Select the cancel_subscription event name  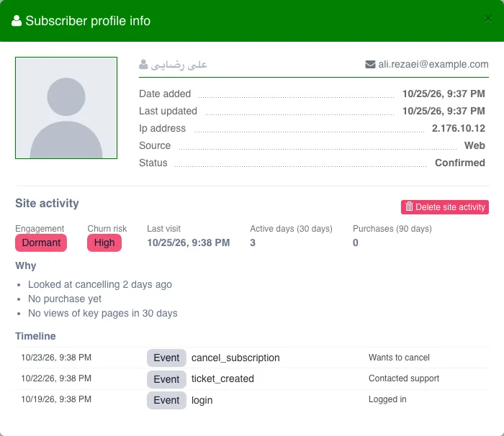click(x=235, y=358)
